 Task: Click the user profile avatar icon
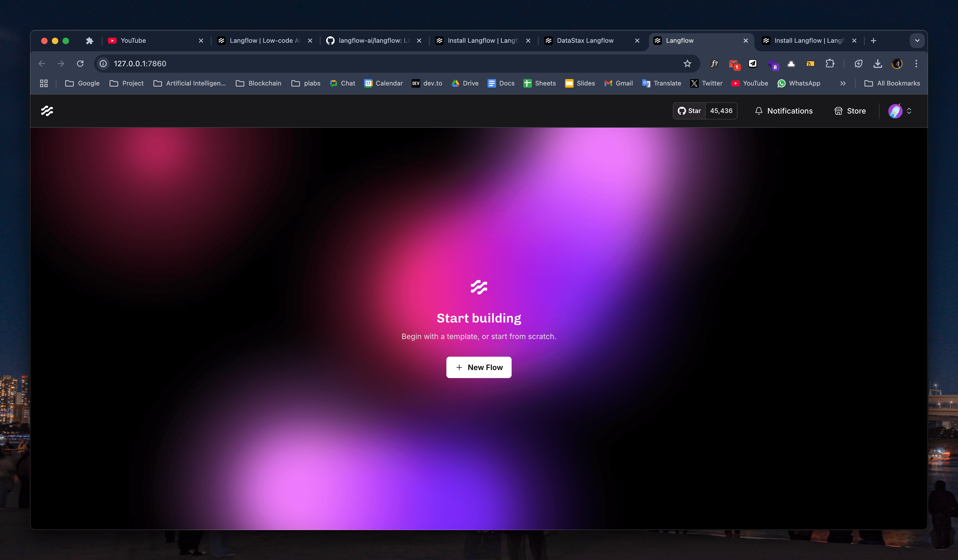coord(895,111)
